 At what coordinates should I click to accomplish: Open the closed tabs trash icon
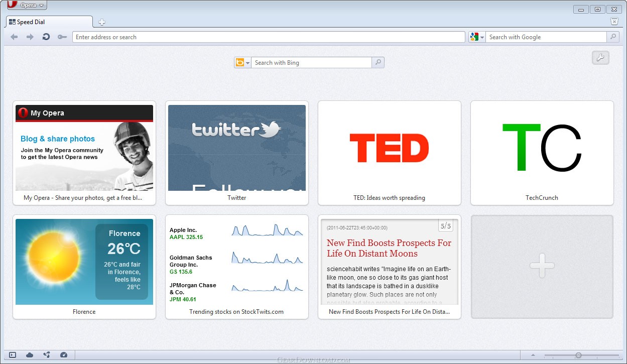(614, 21)
